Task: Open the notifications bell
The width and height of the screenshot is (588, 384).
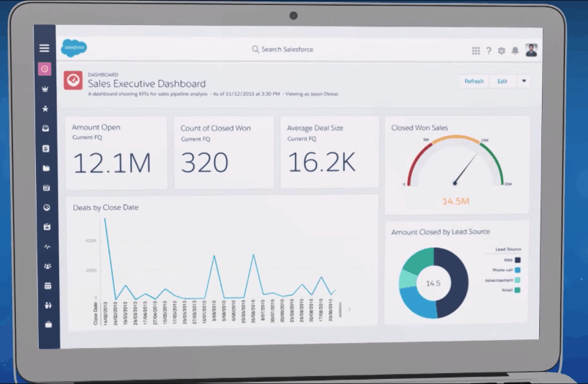Action: pyautogui.click(x=515, y=50)
